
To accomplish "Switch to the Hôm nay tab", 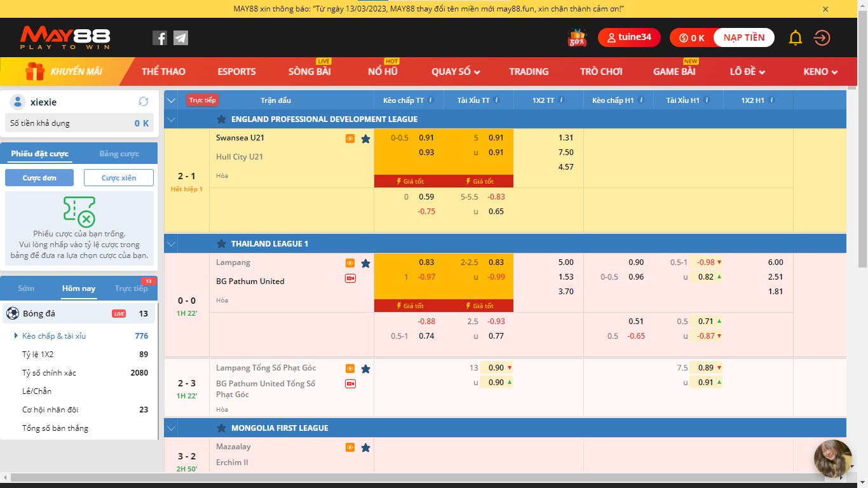I will tap(79, 288).
